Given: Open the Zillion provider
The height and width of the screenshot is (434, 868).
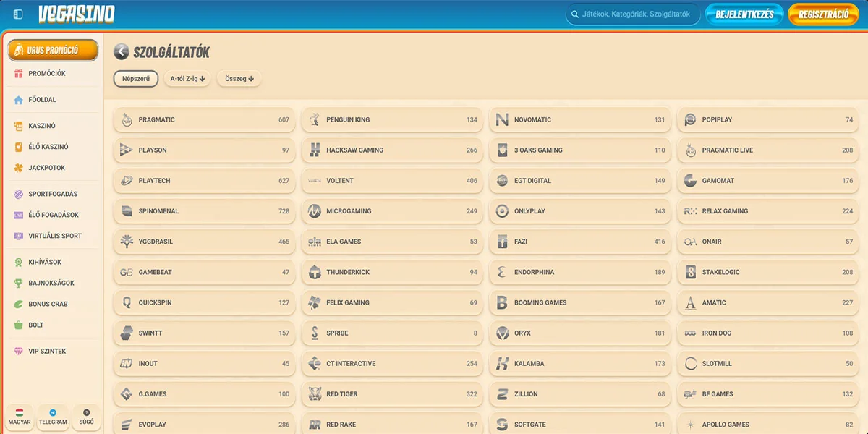Looking at the screenshot, I should 580,393.
